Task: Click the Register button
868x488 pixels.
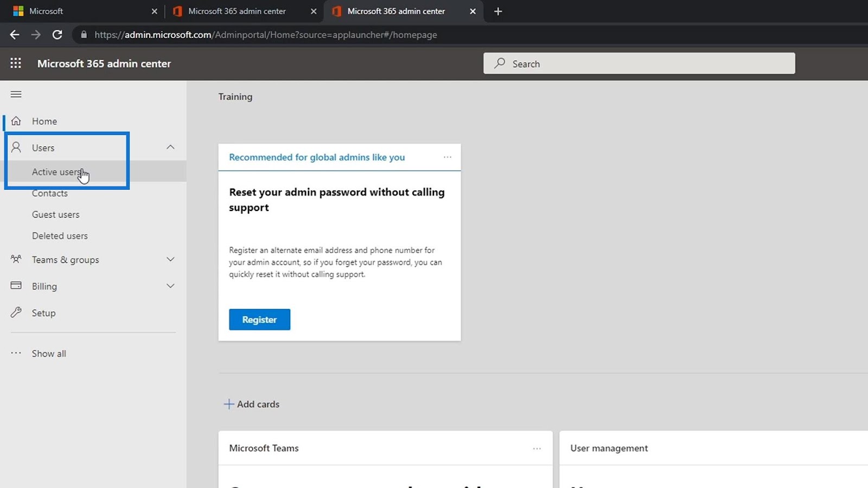Action: (259, 319)
